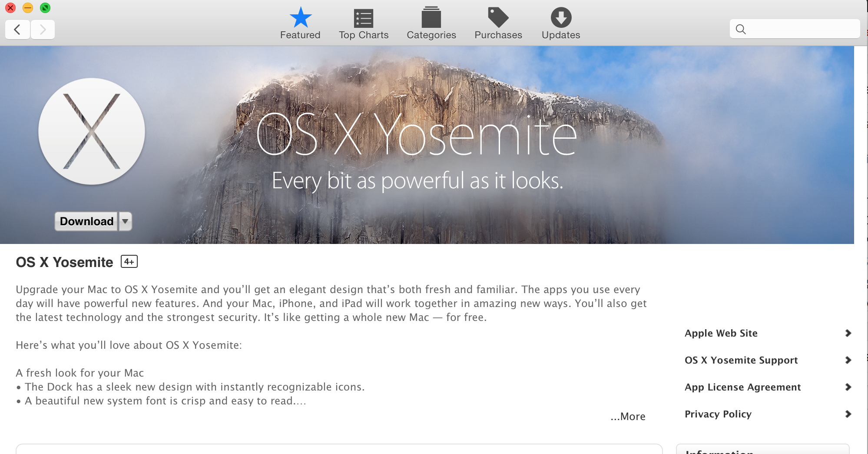Open Top Charts list icon

point(364,18)
